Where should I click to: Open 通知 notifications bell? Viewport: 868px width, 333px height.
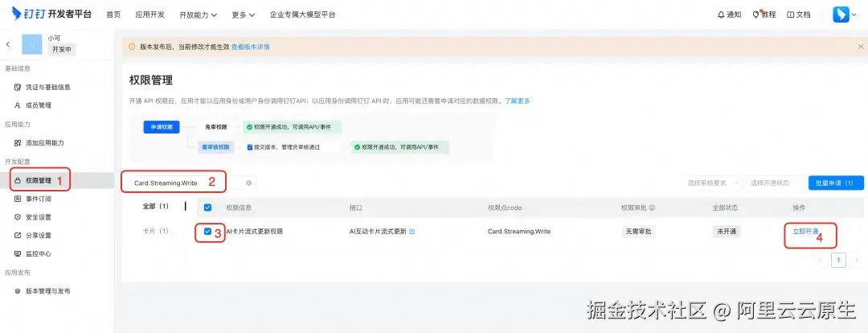(x=729, y=15)
